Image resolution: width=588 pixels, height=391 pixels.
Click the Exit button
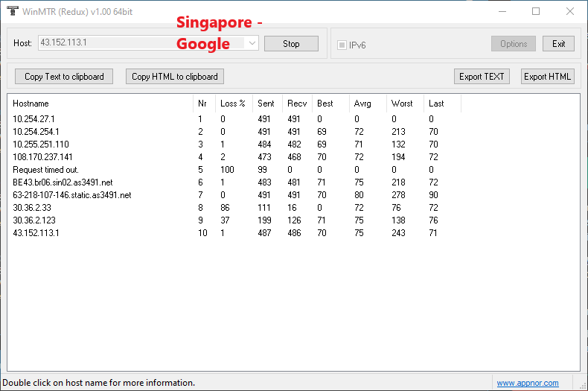558,44
